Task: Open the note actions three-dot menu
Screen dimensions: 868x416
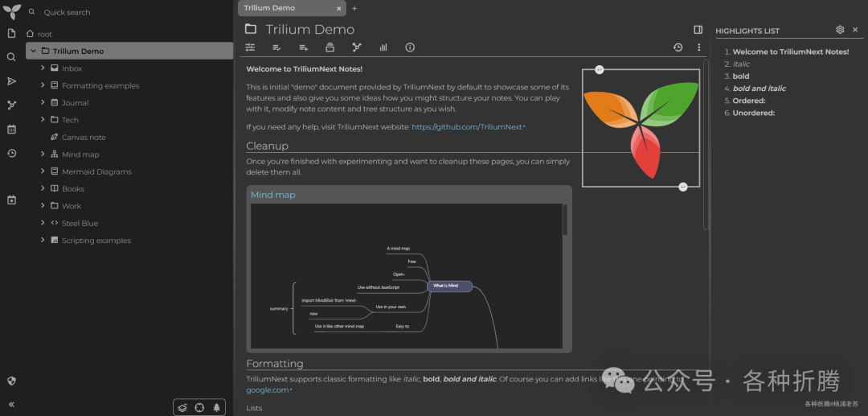Action: click(698, 47)
